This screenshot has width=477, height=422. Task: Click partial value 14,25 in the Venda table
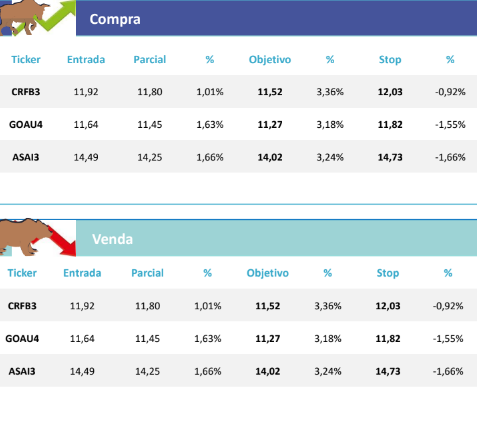tap(147, 371)
